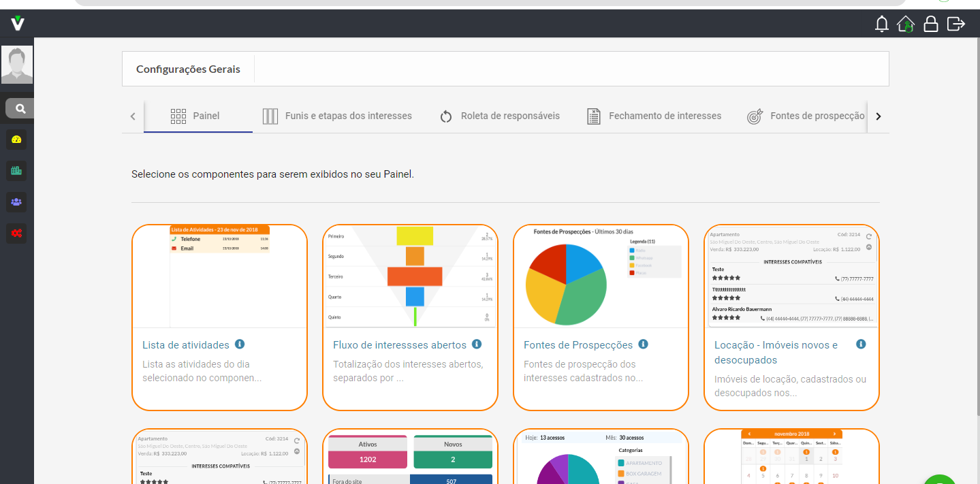The height and width of the screenshot is (484, 980).
Task: Click description 'Lista as atividades do dia'
Action: click(x=202, y=371)
